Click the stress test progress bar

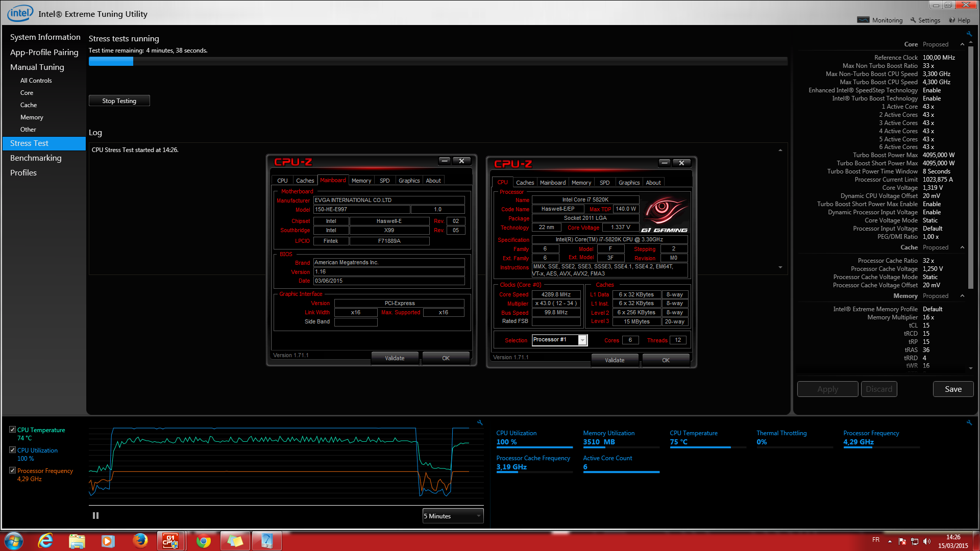pyautogui.click(x=438, y=61)
